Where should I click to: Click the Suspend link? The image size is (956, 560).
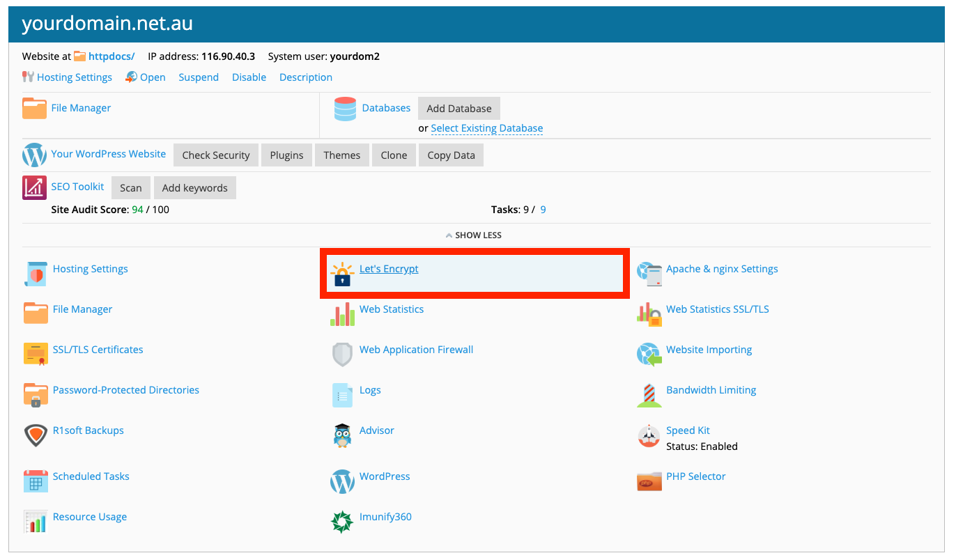coord(199,77)
